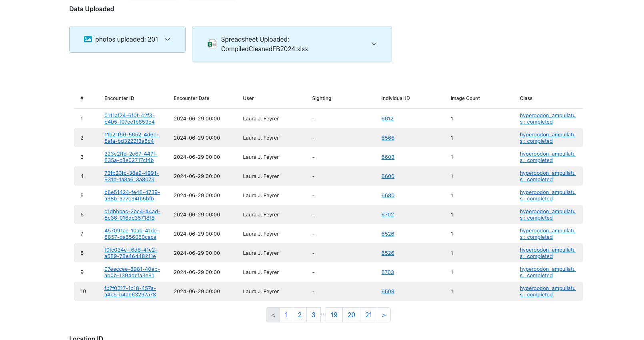Open individual ID 6508 link
This screenshot has width=644, height=340.
click(x=388, y=292)
